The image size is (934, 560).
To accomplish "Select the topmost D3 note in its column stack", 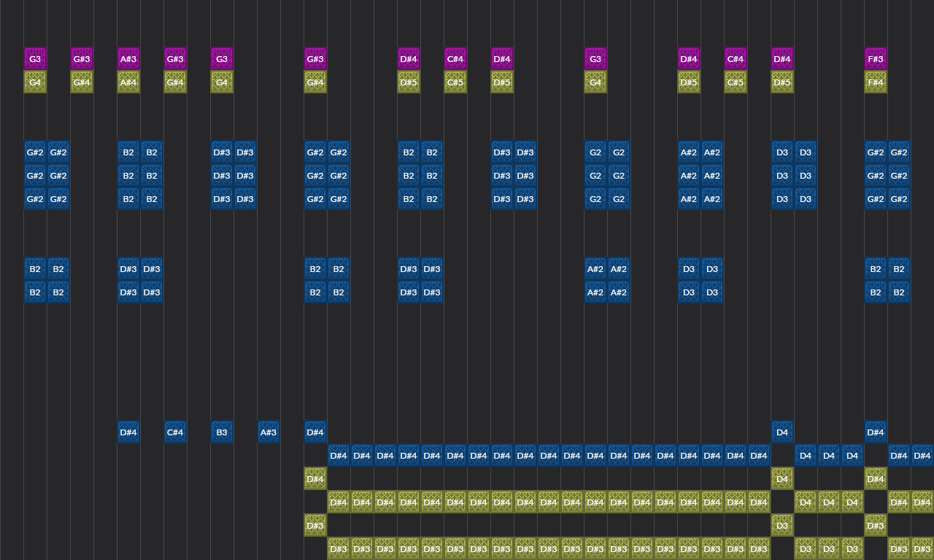I will (781, 152).
